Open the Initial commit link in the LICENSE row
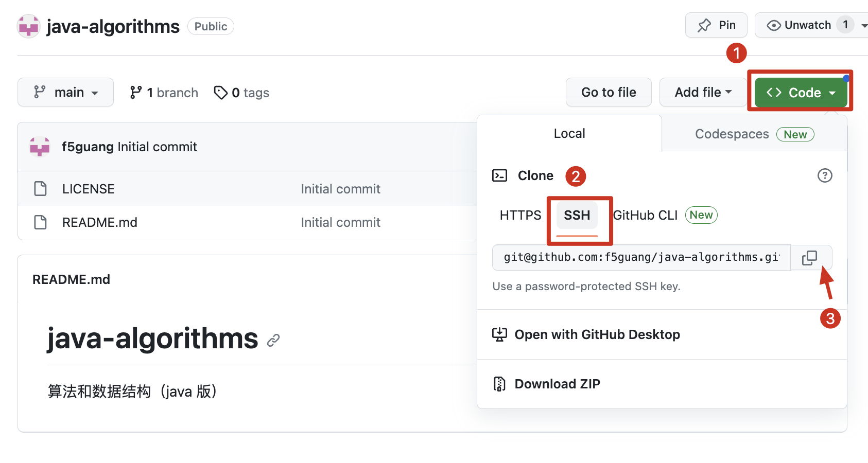The height and width of the screenshot is (463, 868). (341, 189)
